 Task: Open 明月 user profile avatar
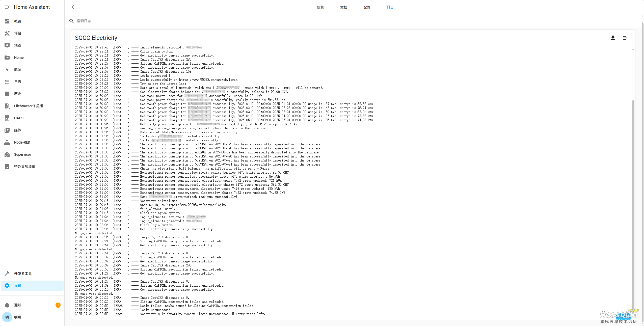[7, 317]
